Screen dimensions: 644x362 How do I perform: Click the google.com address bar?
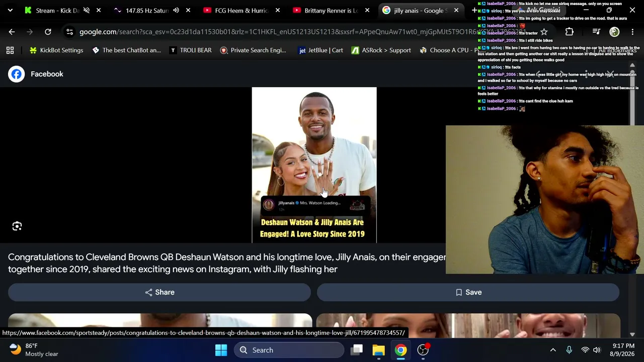(302, 32)
